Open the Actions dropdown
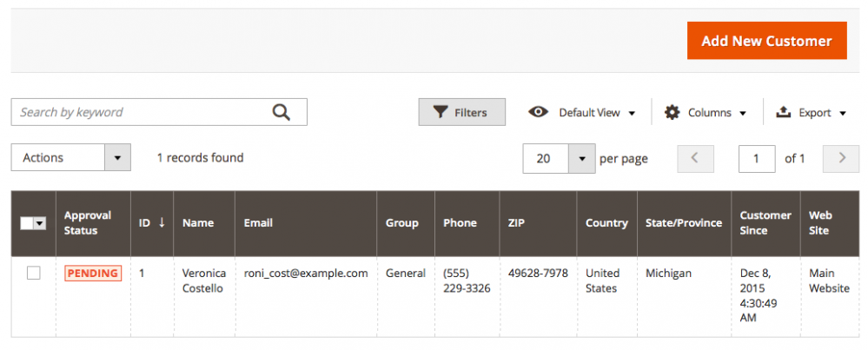This screenshot has height=350, width=868. point(71,157)
